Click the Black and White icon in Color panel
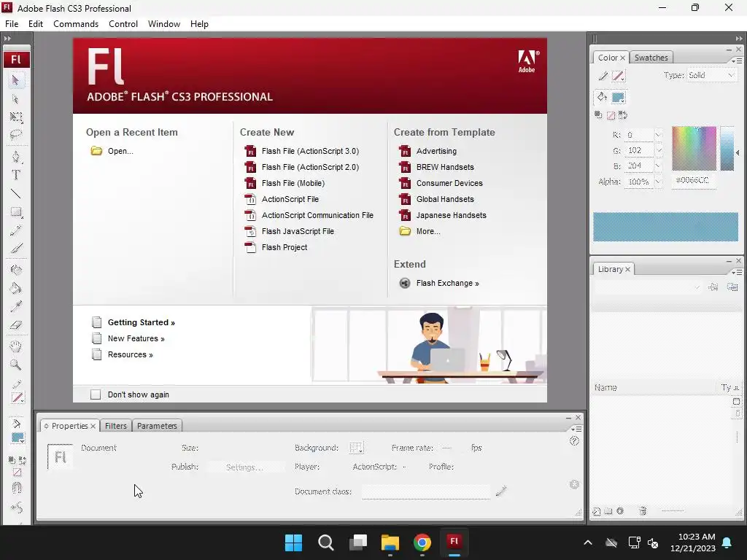 point(598,114)
